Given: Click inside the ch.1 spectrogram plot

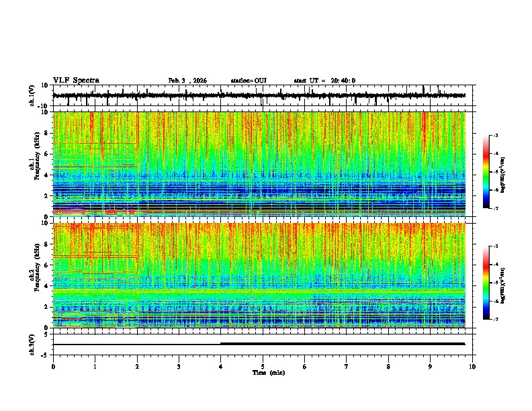Looking at the screenshot, I should coord(259,164).
